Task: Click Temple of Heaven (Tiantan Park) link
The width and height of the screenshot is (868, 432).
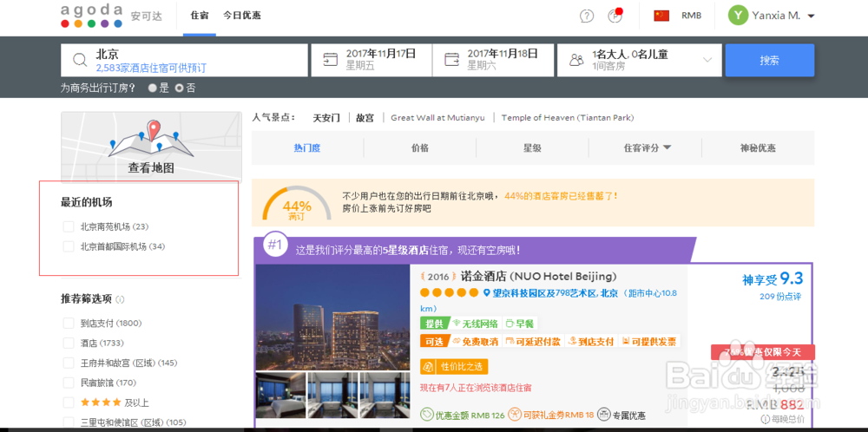Action: (568, 117)
